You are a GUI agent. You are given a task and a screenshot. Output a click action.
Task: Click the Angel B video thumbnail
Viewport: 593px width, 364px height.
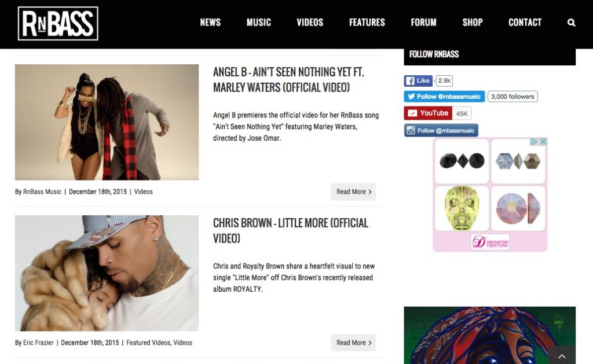tap(107, 122)
